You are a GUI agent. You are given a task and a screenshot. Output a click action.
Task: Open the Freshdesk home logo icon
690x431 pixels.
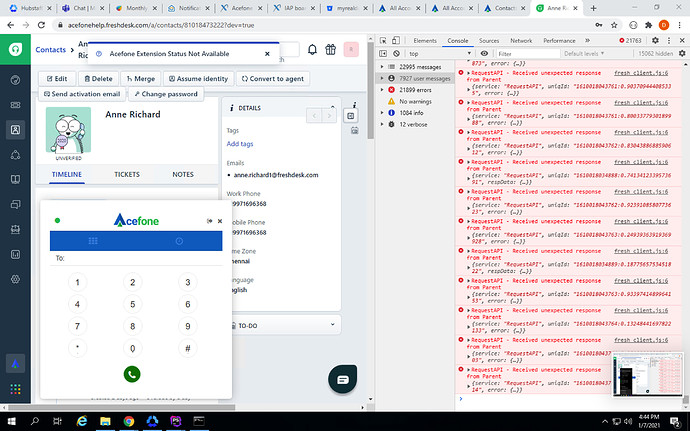pyautogui.click(x=15, y=49)
